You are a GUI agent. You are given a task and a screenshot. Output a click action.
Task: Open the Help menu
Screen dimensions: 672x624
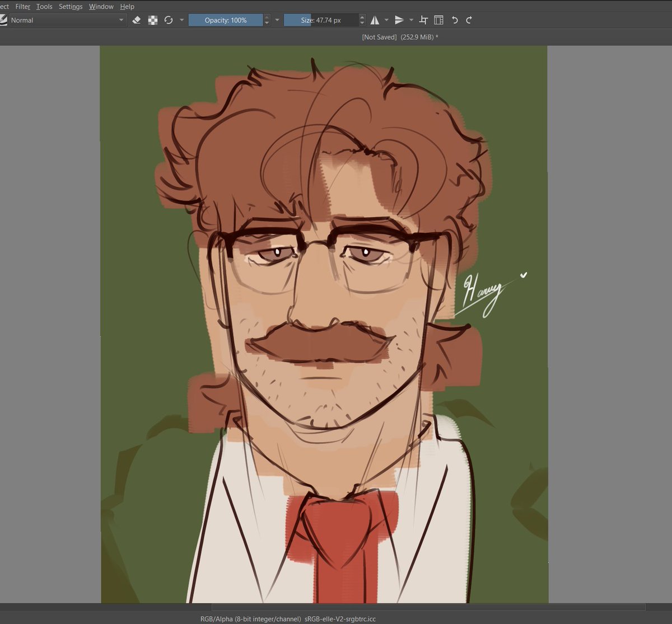(x=127, y=7)
